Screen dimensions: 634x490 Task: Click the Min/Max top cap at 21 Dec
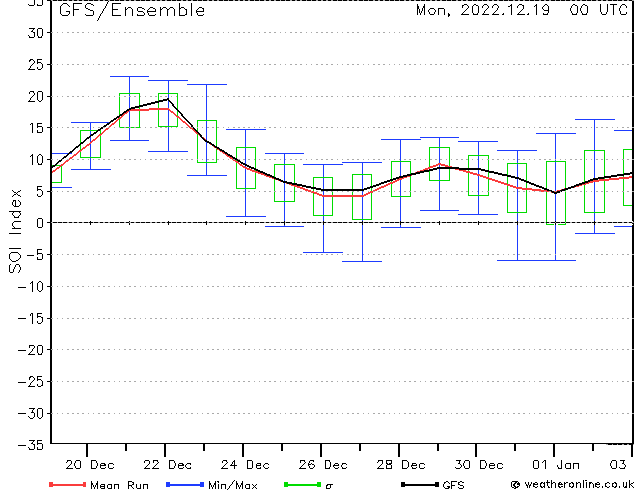click(x=129, y=76)
